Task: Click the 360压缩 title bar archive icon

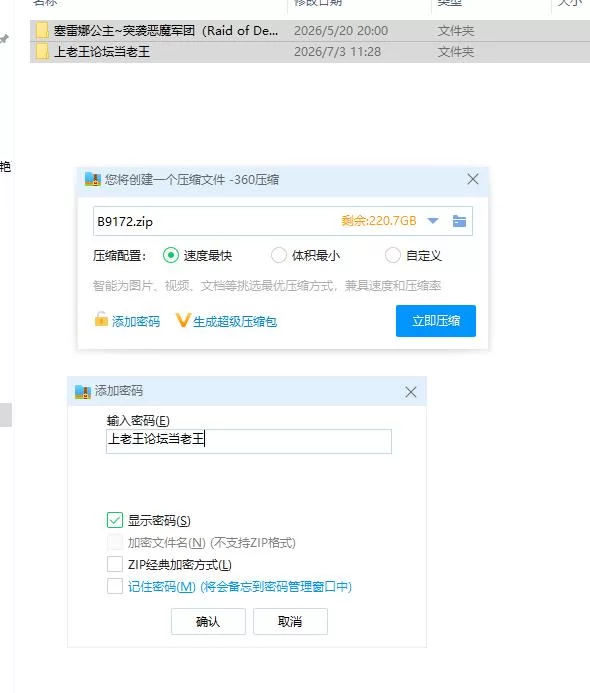Action: click(93, 179)
